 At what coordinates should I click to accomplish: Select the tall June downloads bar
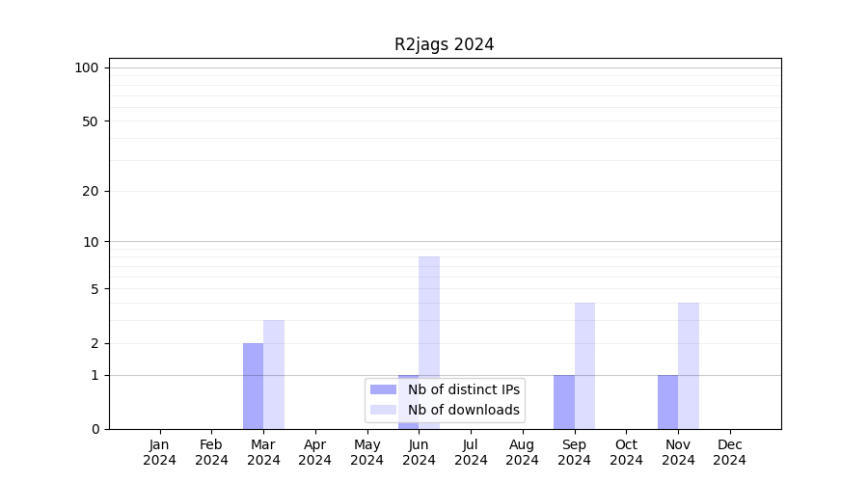point(429,318)
